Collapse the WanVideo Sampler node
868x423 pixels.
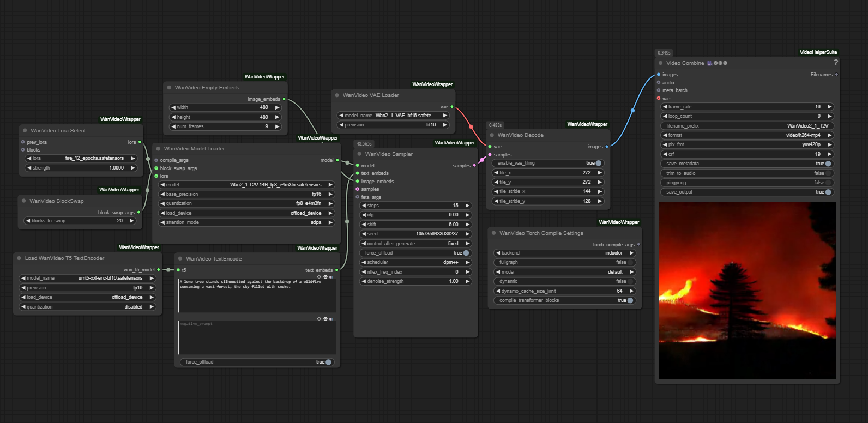360,154
